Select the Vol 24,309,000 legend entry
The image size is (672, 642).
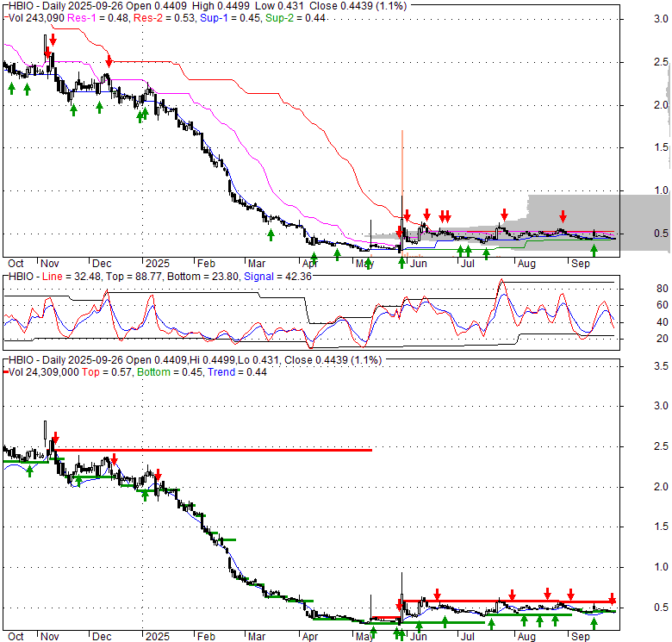click(44, 372)
